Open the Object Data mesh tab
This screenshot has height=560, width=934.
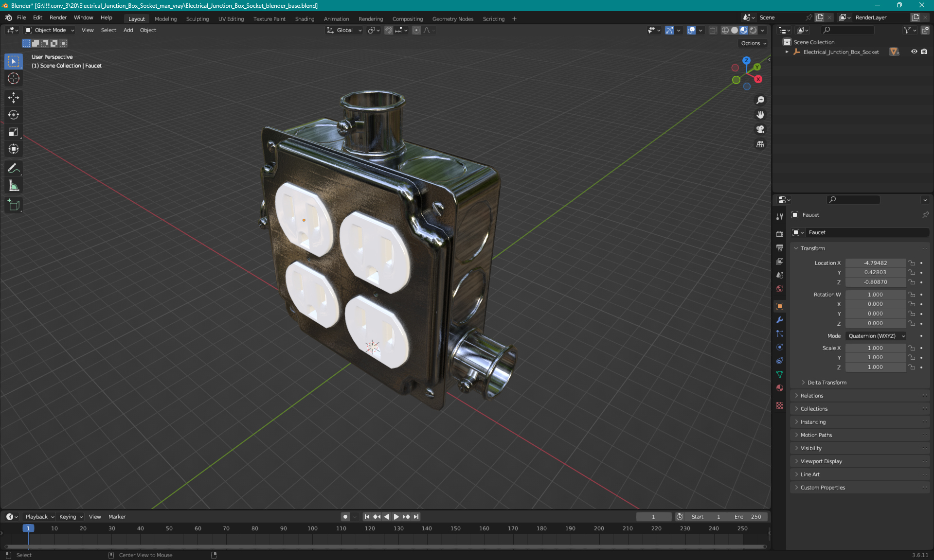coord(780,374)
